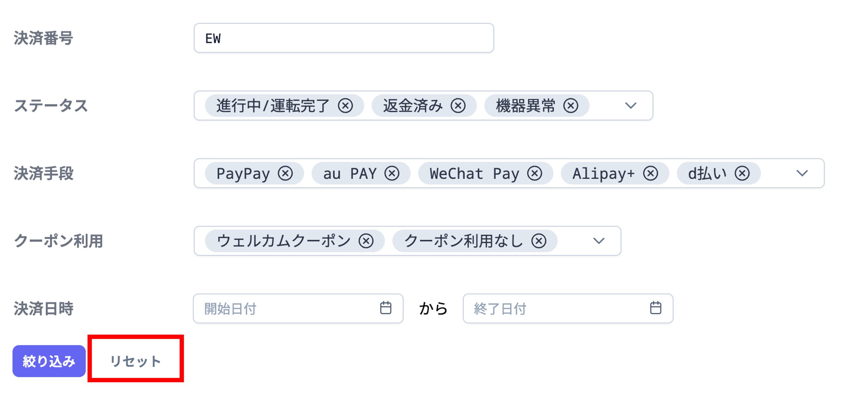Viewport: 868px width, 394px height.
Task: Expand the 決済手段 dropdown chevron
Action: coord(802,174)
